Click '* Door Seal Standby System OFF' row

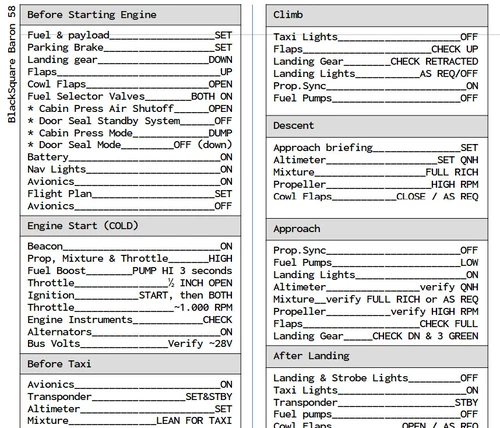130,121
